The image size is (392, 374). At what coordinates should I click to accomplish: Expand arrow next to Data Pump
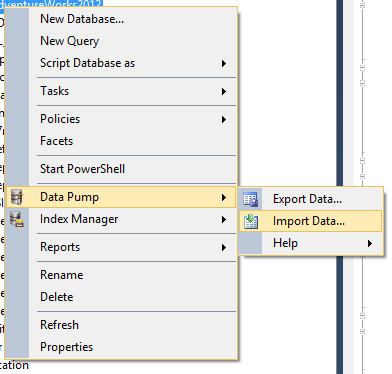point(224,197)
